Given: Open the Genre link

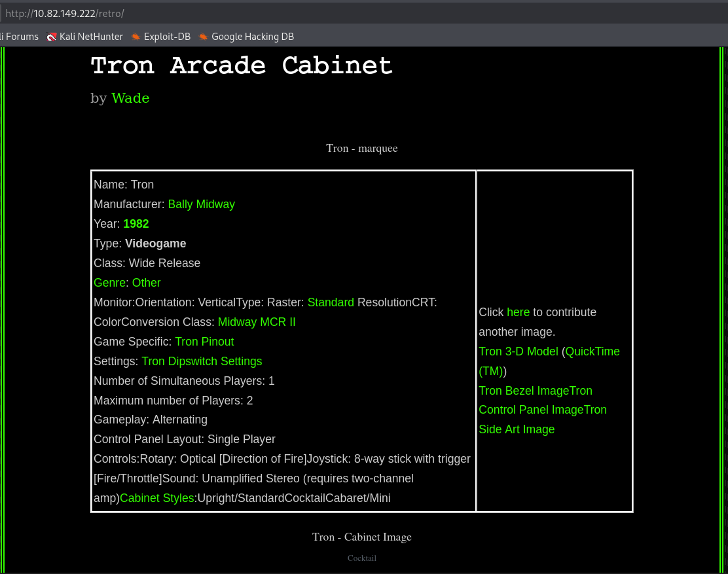Looking at the screenshot, I should click(x=110, y=283).
